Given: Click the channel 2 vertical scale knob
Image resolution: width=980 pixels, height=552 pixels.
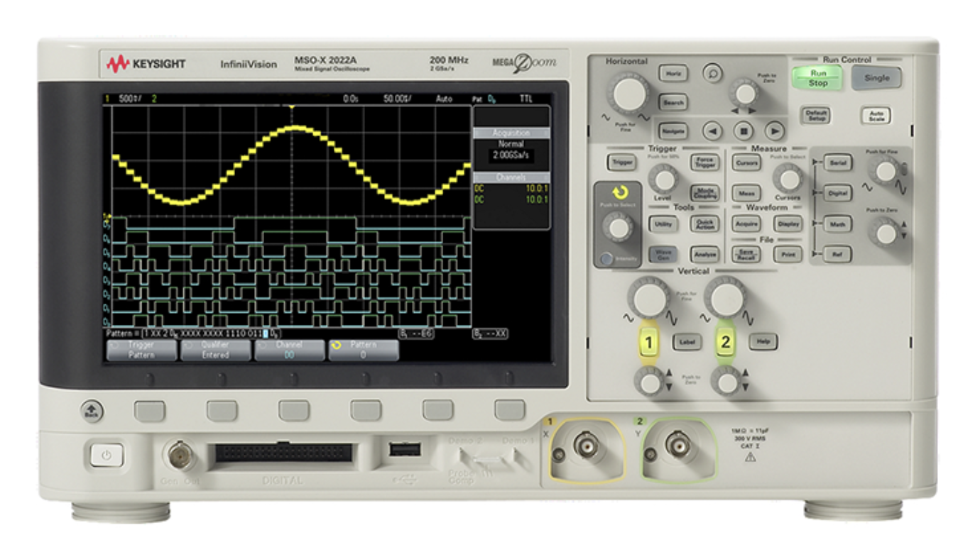Looking at the screenshot, I should 725,298.
